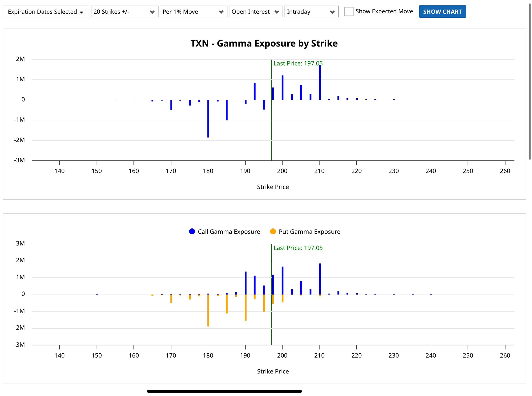Click the Put Gamma Exposure legend label
The image size is (532, 396).
(309, 232)
